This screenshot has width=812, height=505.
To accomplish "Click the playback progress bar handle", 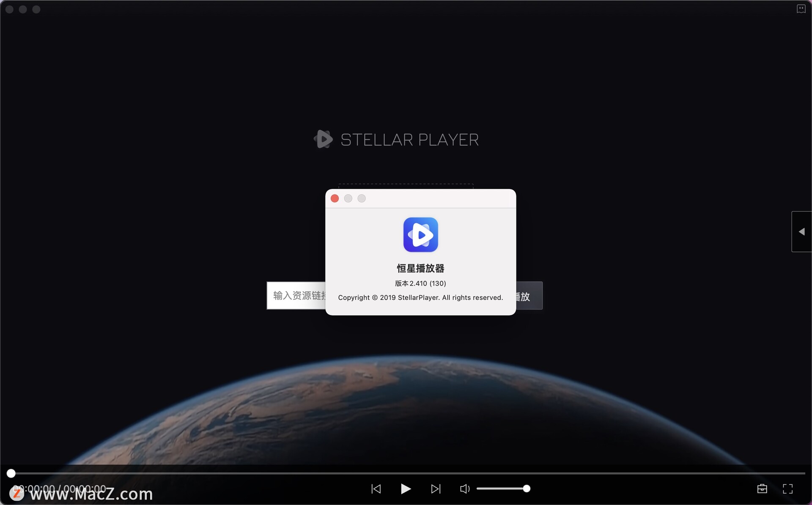I will (11, 473).
